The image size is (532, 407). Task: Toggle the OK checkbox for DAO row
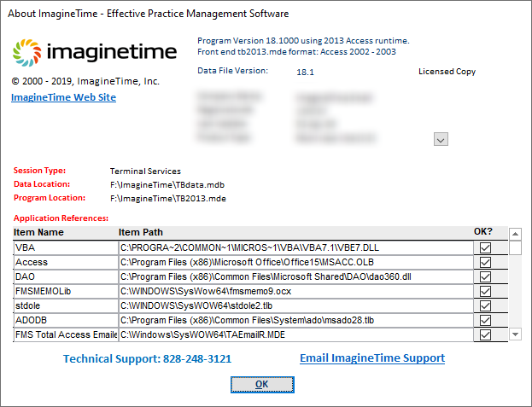pos(485,276)
